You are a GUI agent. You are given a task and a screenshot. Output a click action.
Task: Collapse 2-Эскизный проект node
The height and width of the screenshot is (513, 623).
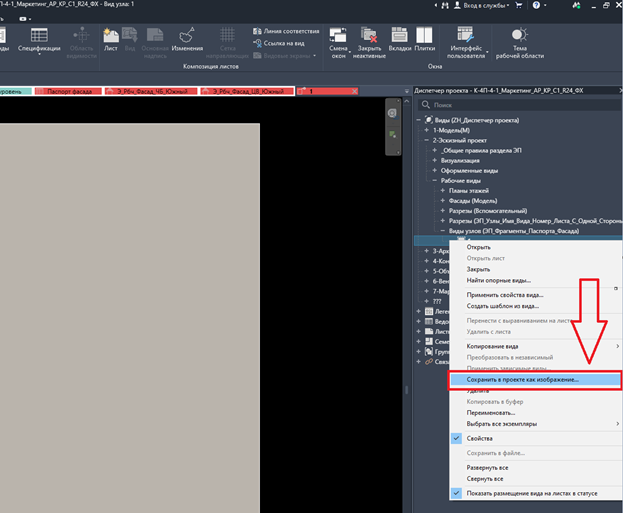click(x=426, y=140)
